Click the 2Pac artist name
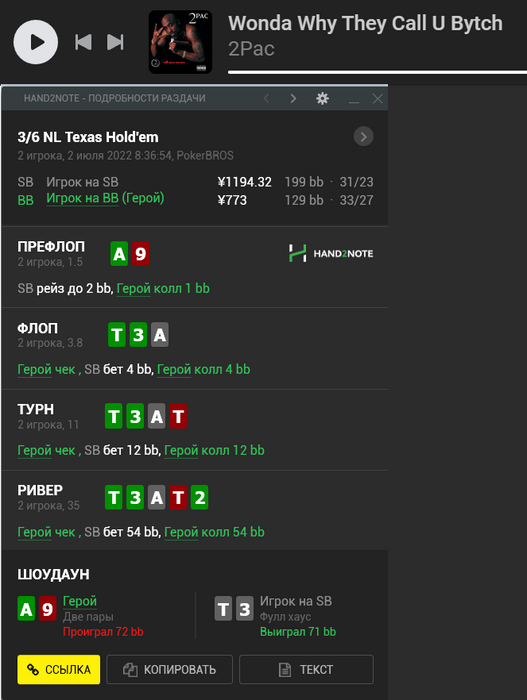The image size is (527, 700). [x=251, y=49]
